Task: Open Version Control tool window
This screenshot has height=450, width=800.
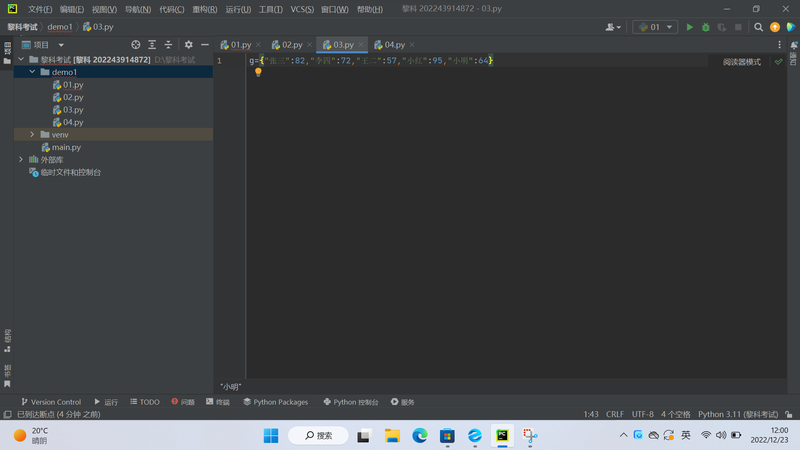Action: [x=51, y=402]
